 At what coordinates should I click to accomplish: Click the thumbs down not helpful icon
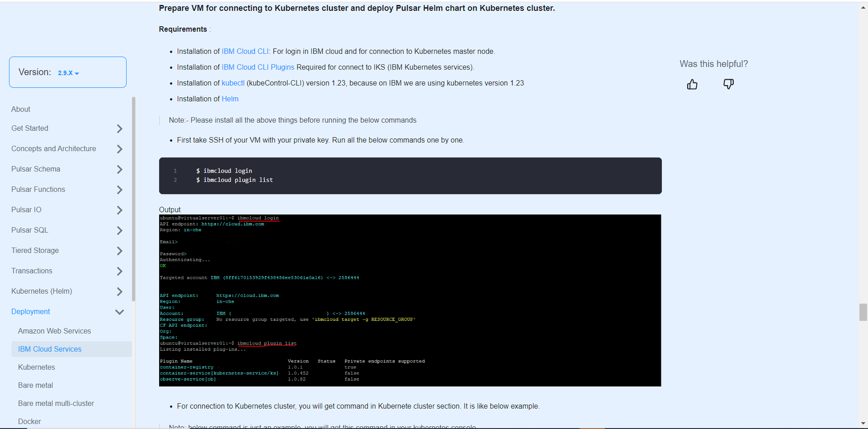click(728, 84)
